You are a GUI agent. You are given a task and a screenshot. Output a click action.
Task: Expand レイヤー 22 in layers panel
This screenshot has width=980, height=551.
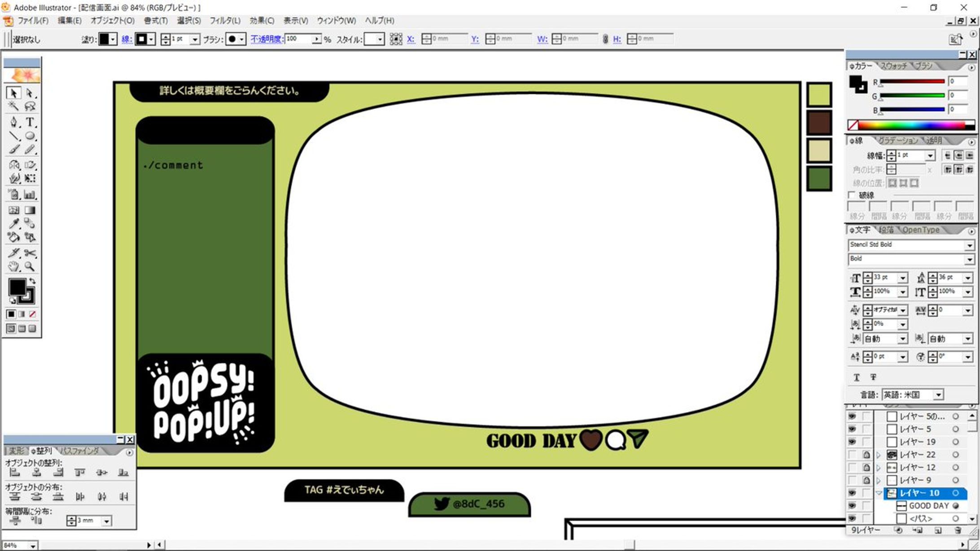point(879,455)
